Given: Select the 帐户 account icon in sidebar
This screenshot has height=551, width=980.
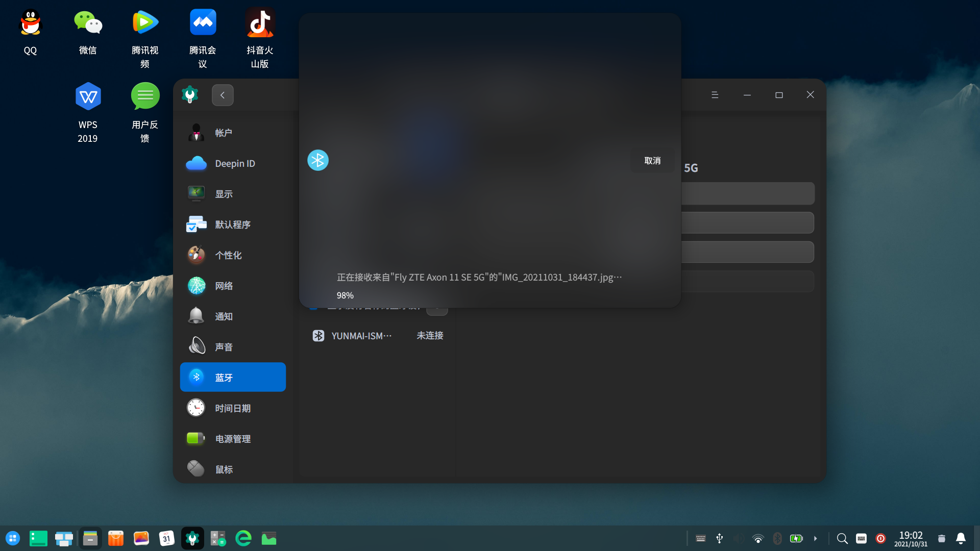Looking at the screenshot, I should [x=196, y=133].
